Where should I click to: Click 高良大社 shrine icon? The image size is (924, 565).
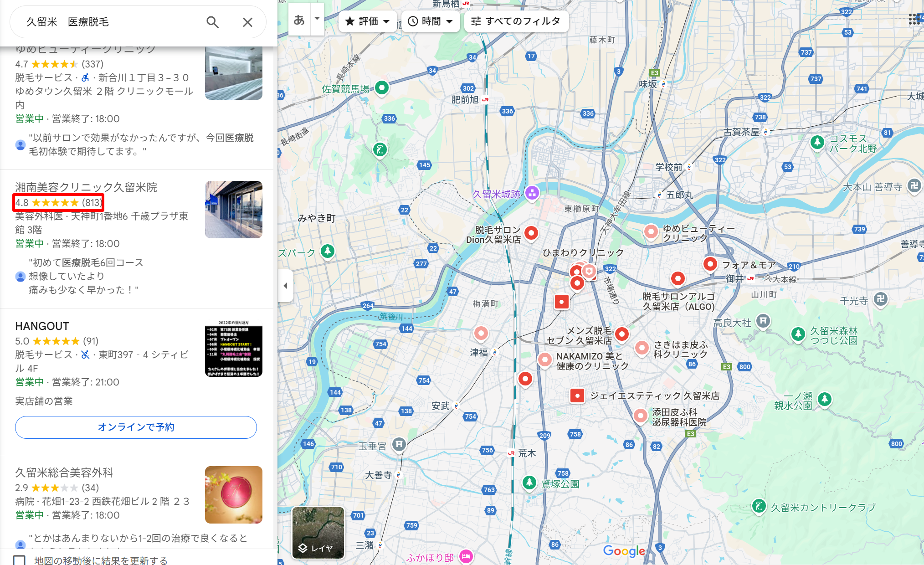764,321
